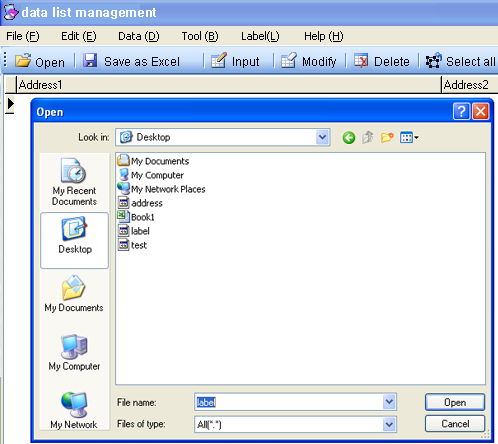Select the Book1 Excel file
The width and height of the screenshot is (498, 444).
[136, 217]
